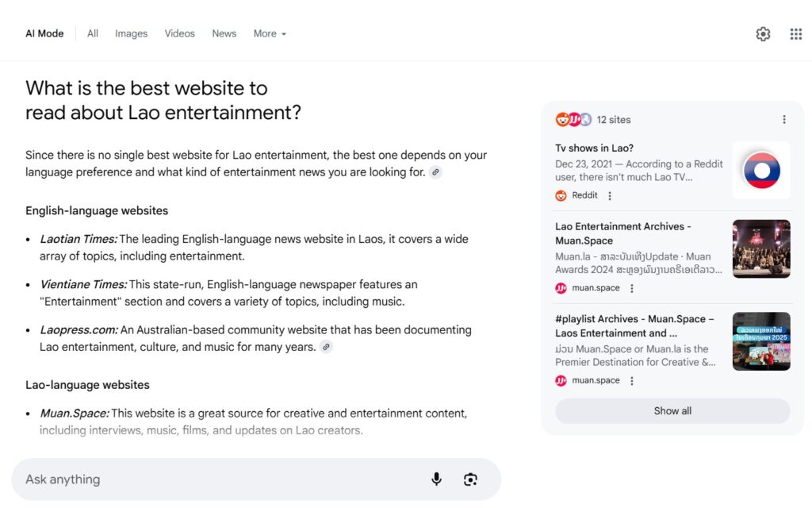Click the stacked site favicons beside 12 sites
This screenshot has width=812, height=508.
(573, 120)
